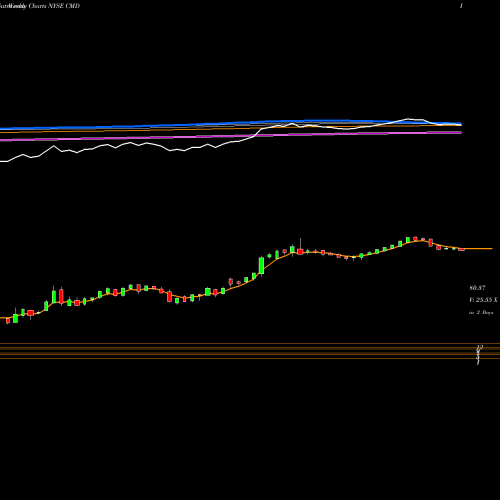Click the "Charts NYSE CMD" chart title

click(x=54, y=6)
